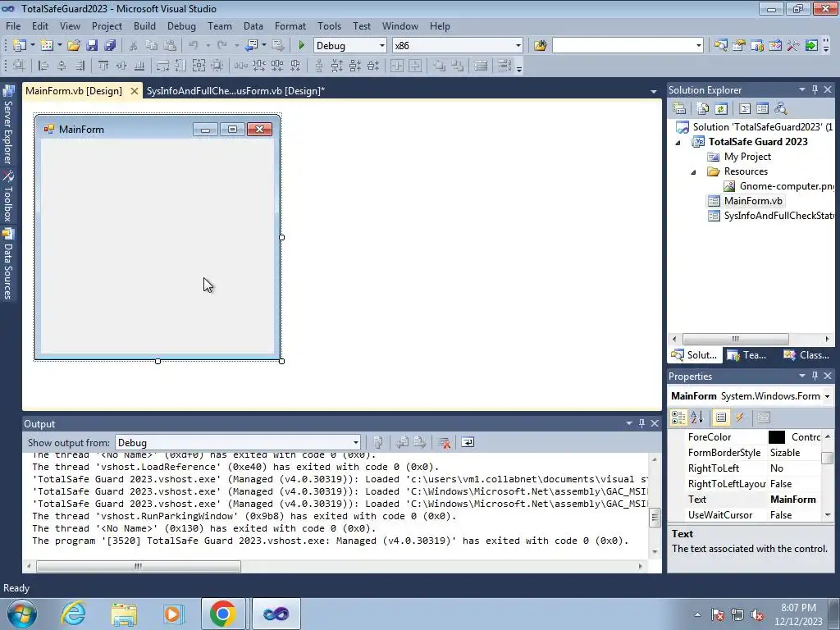Open the Show output from Debug dropdown

click(356, 442)
